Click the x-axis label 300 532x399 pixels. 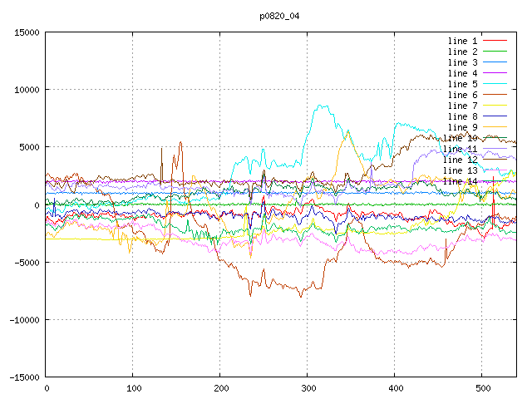coord(308,388)
